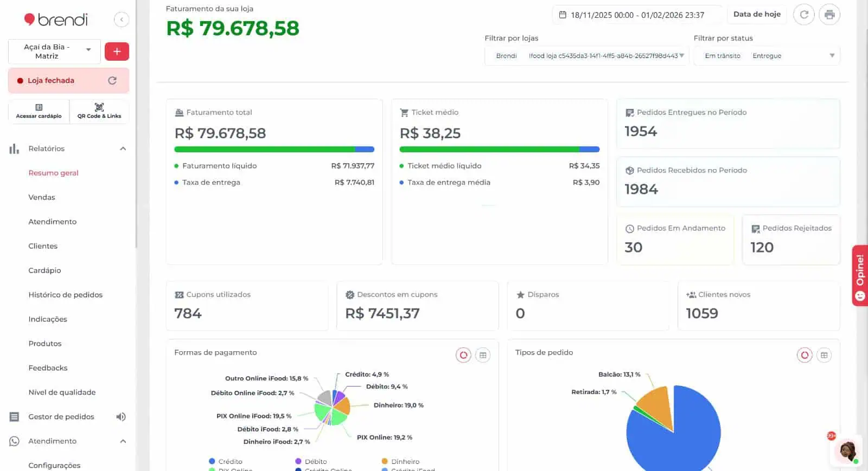Open the Opine! feedback tab
This screenshot has height=471, width=868.
click(x=860, y=276)
